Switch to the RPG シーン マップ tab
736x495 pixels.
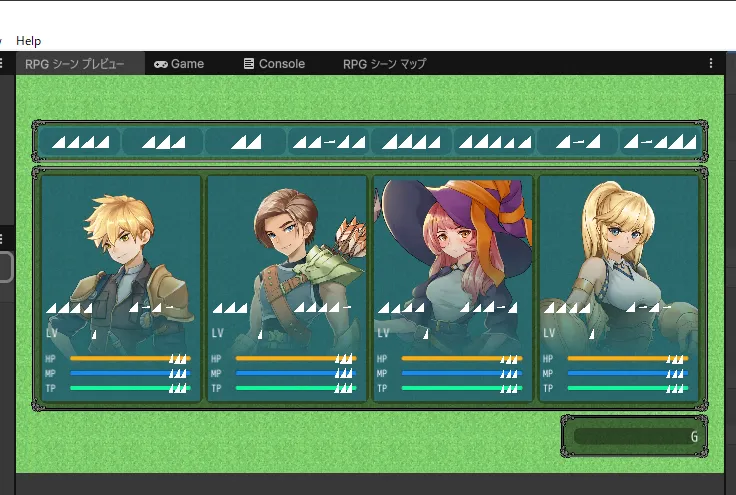pyautogui.click(x=384, y=64)
